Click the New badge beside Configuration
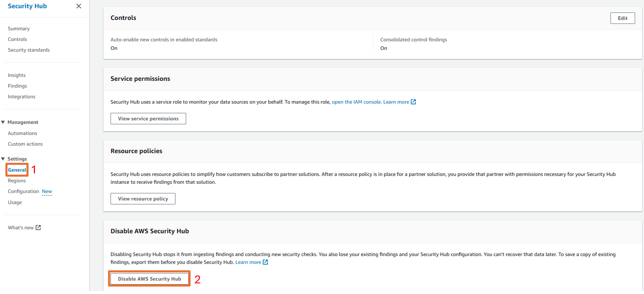Image resolution: width=644 pixels, height=294 pixels. [47, 191]
